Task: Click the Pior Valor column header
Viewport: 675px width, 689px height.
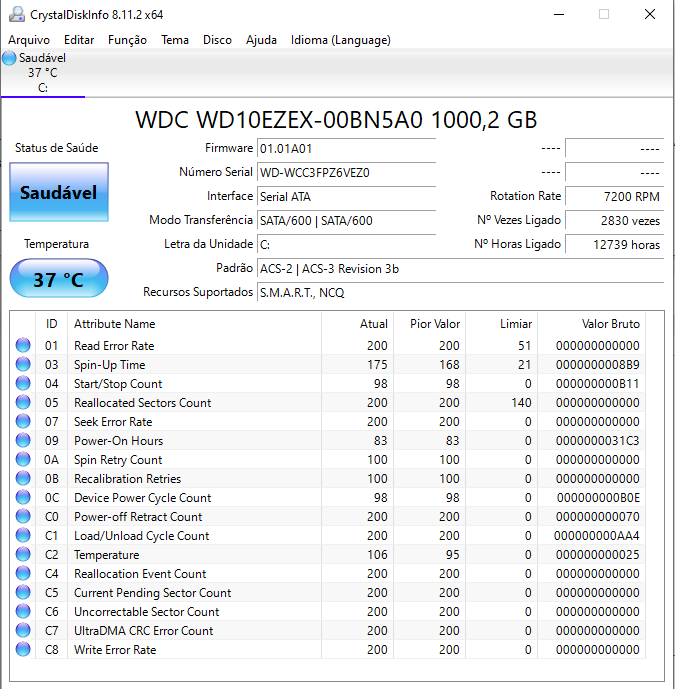Action: (x=430, y=324)
